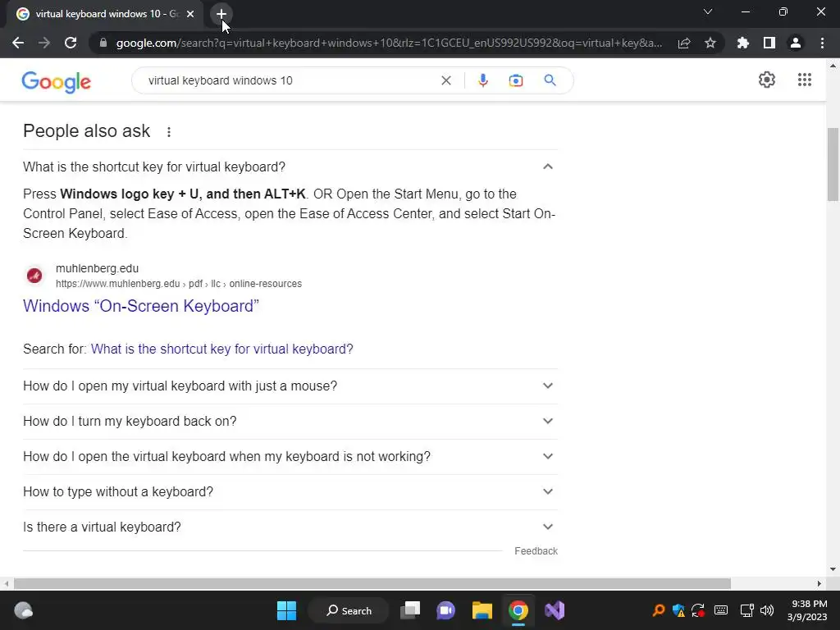This screenshot has width=840, height=630.
Task: Open tab search chevron in title bar
Action: tap(708, 11)
